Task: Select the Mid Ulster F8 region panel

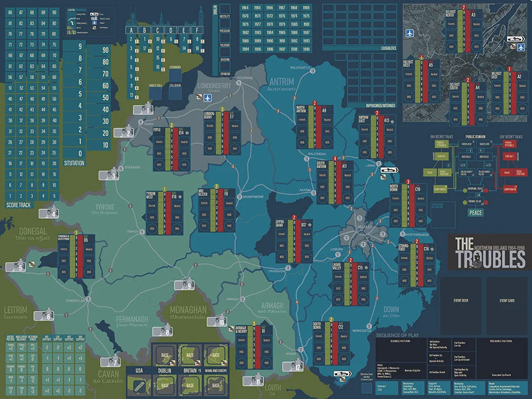Action: (x=217, y=211)
